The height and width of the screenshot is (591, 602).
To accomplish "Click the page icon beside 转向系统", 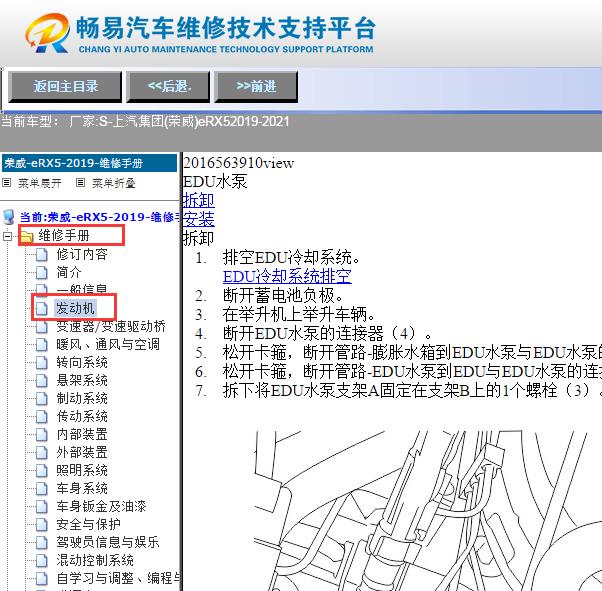I will 41,363.
